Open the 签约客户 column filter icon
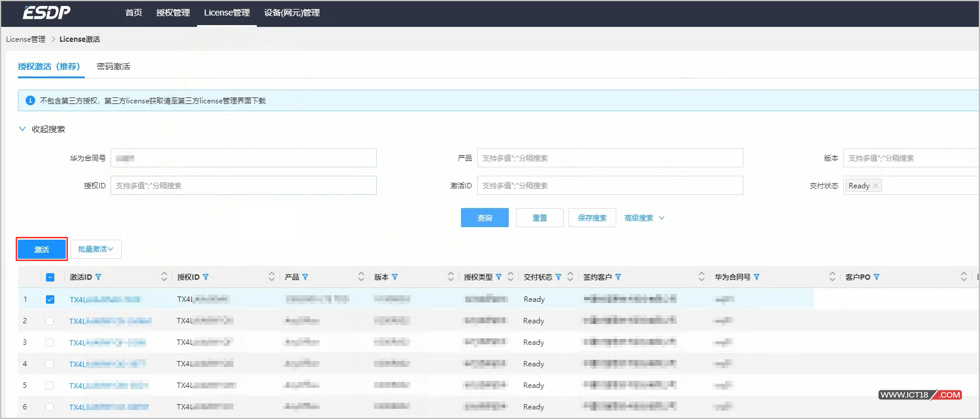980x419 pixels. pyautogui.click(x=618, y=277)
